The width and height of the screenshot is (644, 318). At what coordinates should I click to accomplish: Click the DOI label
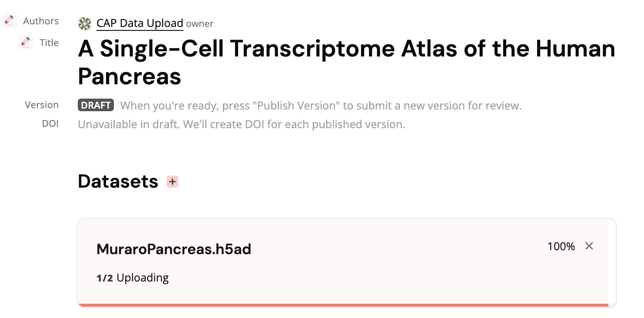[x=50, y=124]
